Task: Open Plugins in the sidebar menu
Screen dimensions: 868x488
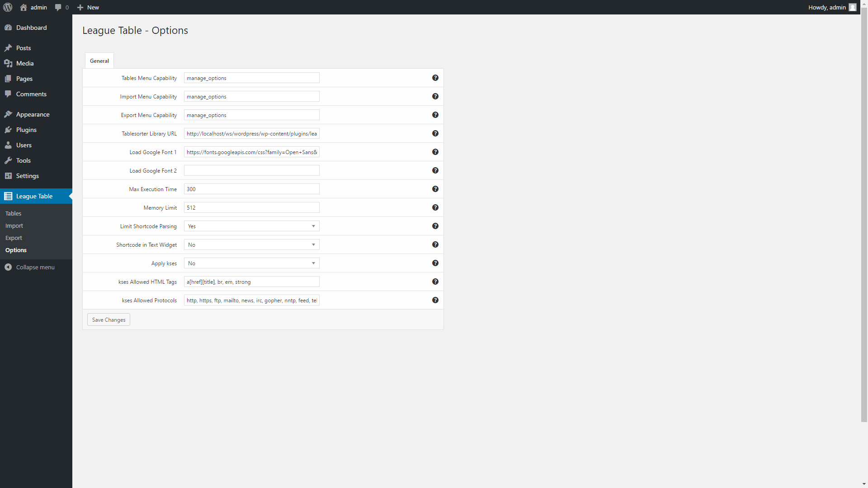Action: pyautogui.click(x=26, y=130)
